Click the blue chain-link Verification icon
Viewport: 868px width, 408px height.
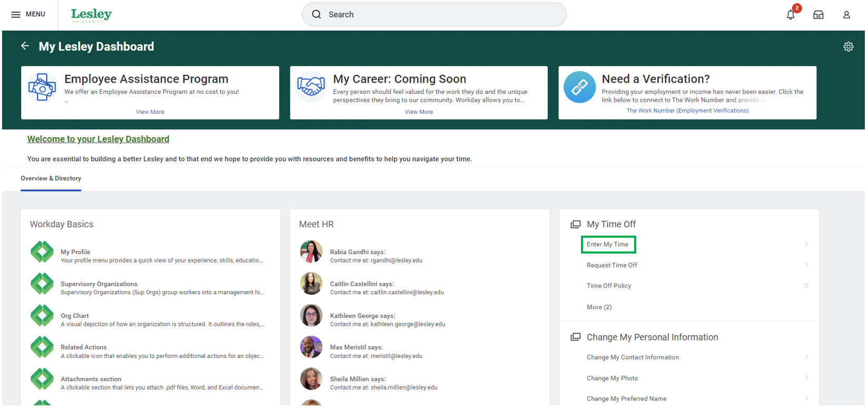coord(579,87)
